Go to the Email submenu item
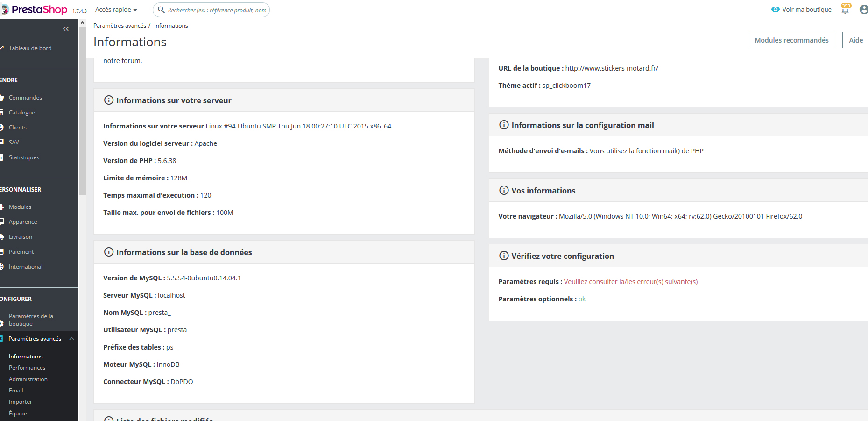The height and width of the screenshot is (421, 868). coord(16,391)
